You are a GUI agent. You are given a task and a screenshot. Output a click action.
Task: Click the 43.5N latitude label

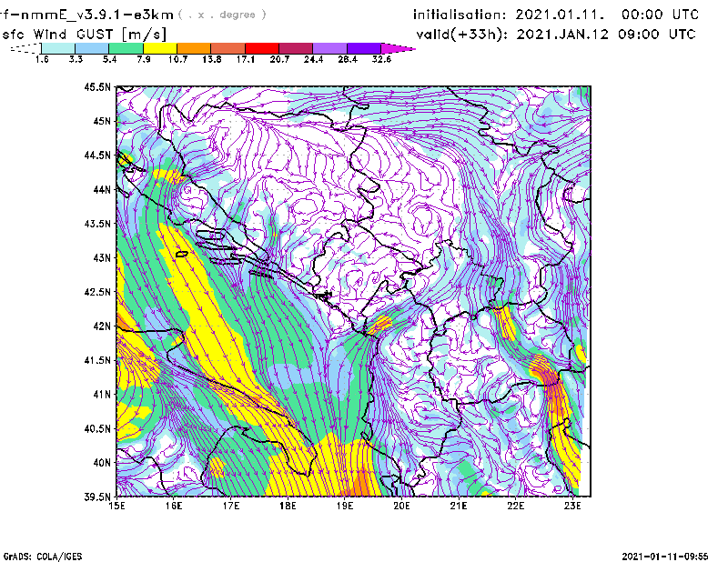point(97,224)
